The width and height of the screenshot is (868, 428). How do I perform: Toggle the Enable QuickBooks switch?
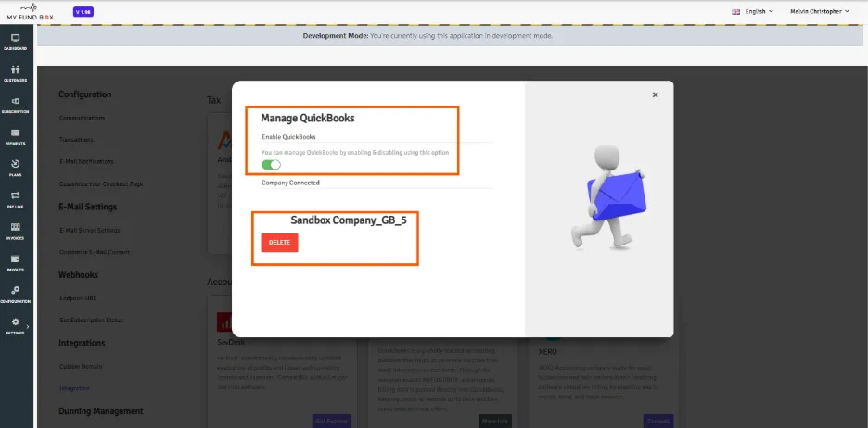(x=271, y=165)
